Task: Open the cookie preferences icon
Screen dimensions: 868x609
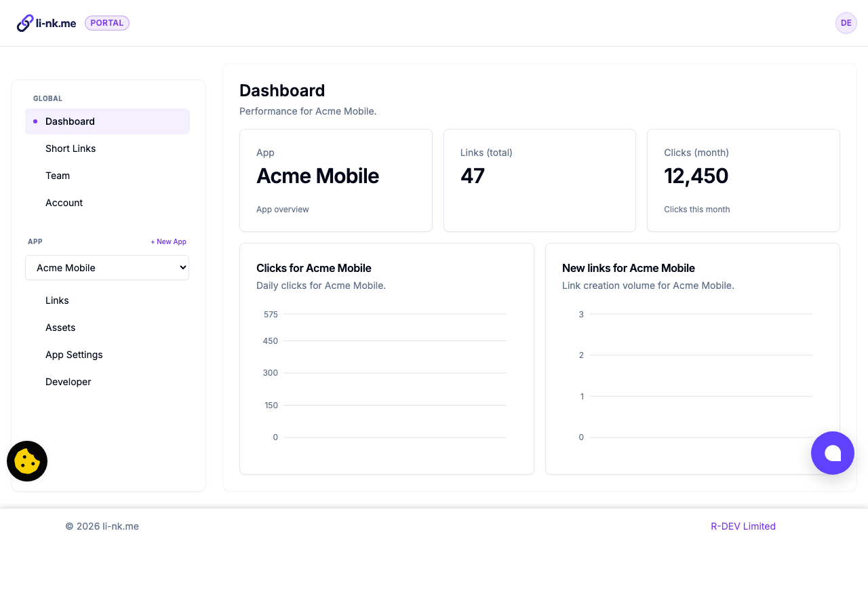Action: (x=27, y=461)
